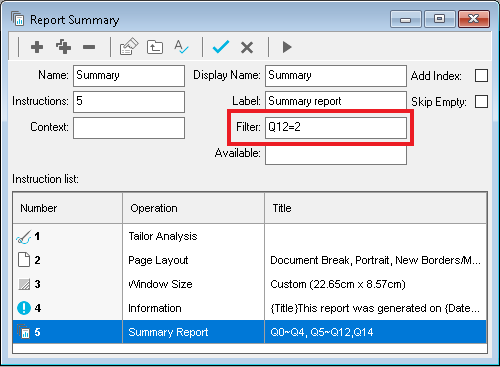Enable the Add Index checkbox
This screenshot has width=500, height=367.
tap(481, 76)
